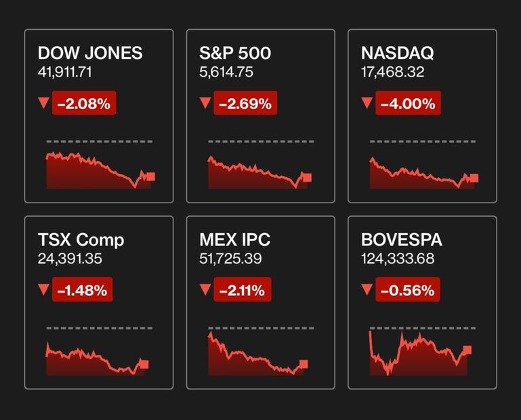521x420 pixels.
Task: Click the red down arrow on Dow Jones
Action: tap(44, 103)
